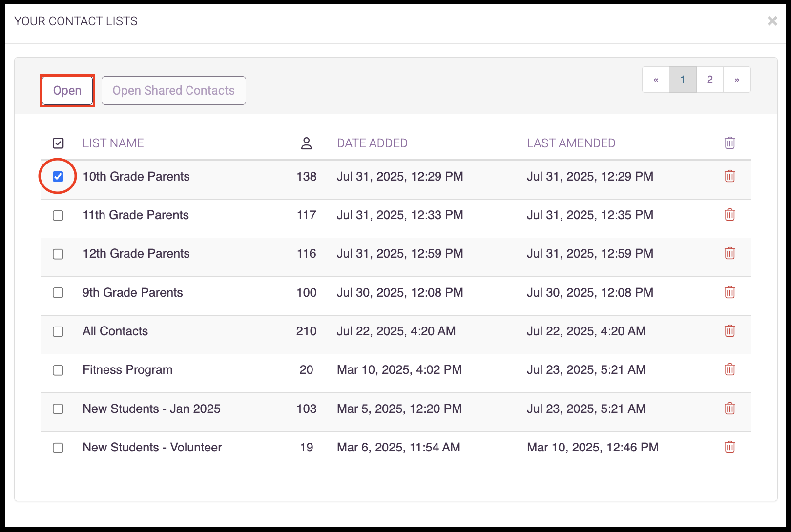Click Open Shared Contacts button

pos(174,91)
